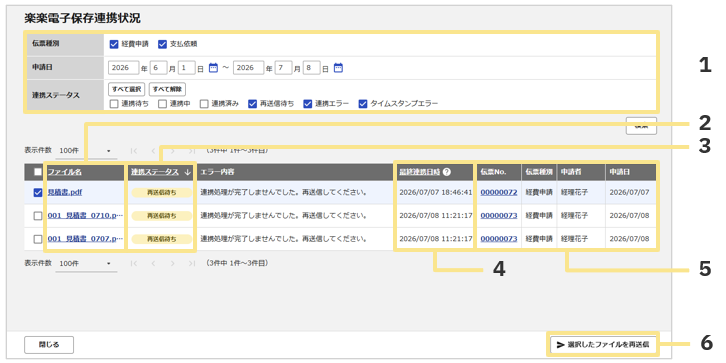Click the error message in 見積書.pdf row
The width and height of the screenshot is (726, 363).
283,192
